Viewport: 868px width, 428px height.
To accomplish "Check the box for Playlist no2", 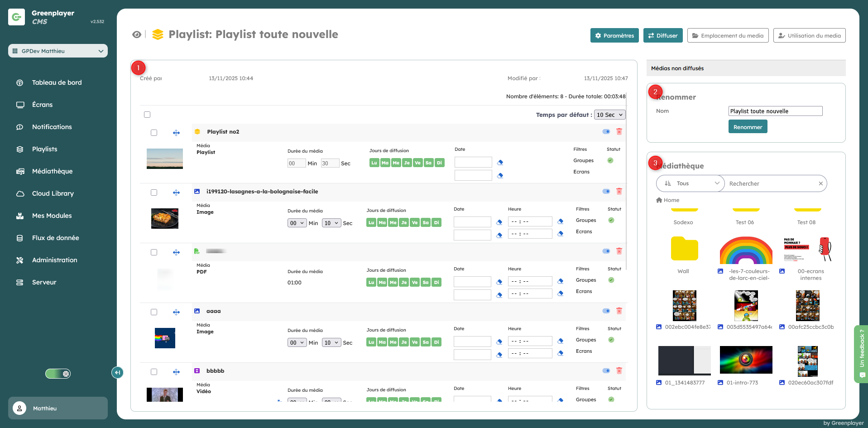I will (x=154, y=133).
